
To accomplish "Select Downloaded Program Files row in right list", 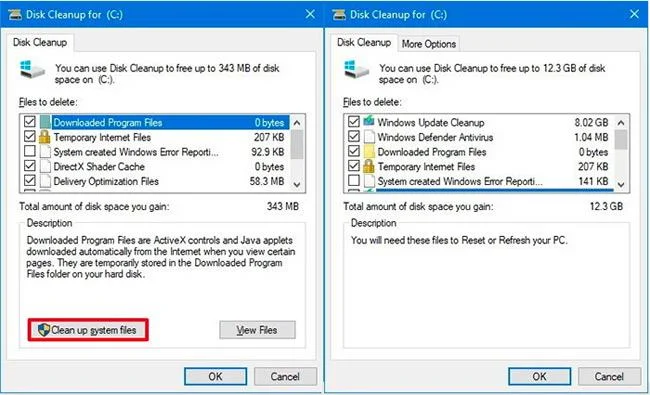I will tap(479, 152).
